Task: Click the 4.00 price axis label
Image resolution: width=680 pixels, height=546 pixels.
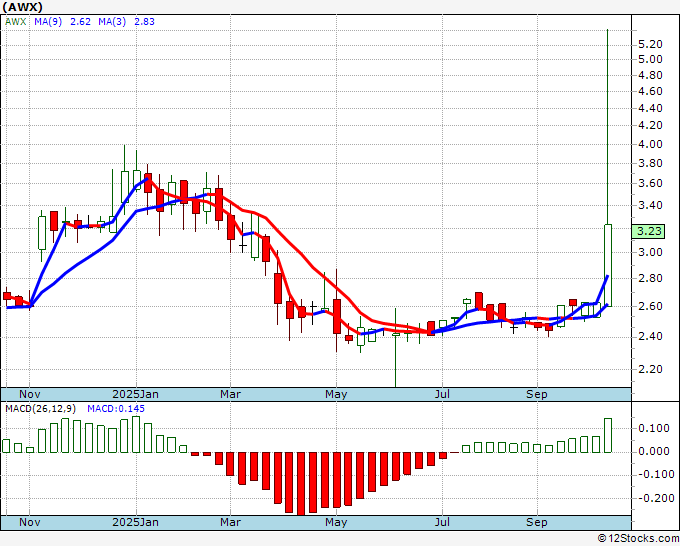Action: click(650, 144)
